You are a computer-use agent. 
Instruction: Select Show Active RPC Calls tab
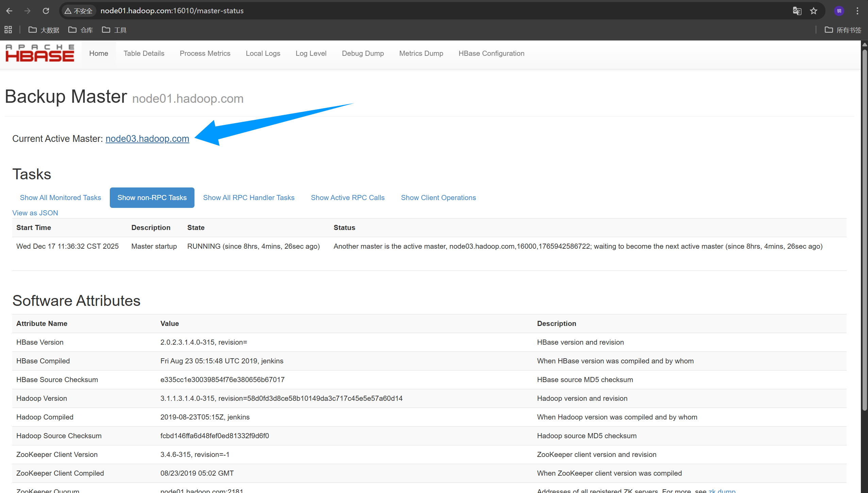[x=347, y=198]
